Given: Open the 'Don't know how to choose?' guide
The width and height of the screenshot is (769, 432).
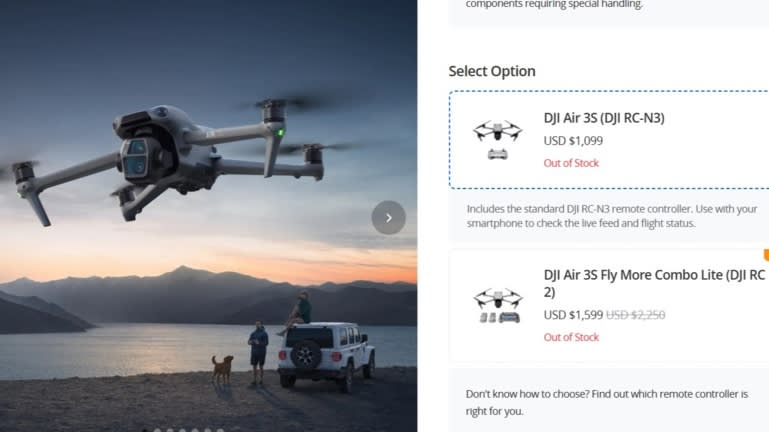Looking at the screenshot, I should click(x=607, y=402).
